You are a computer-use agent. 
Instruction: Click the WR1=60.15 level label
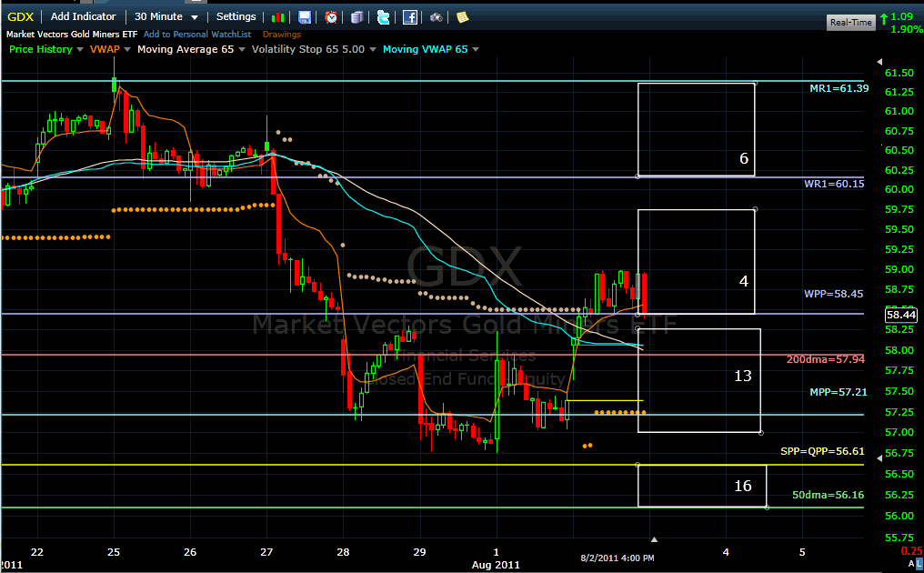point(835,184)
